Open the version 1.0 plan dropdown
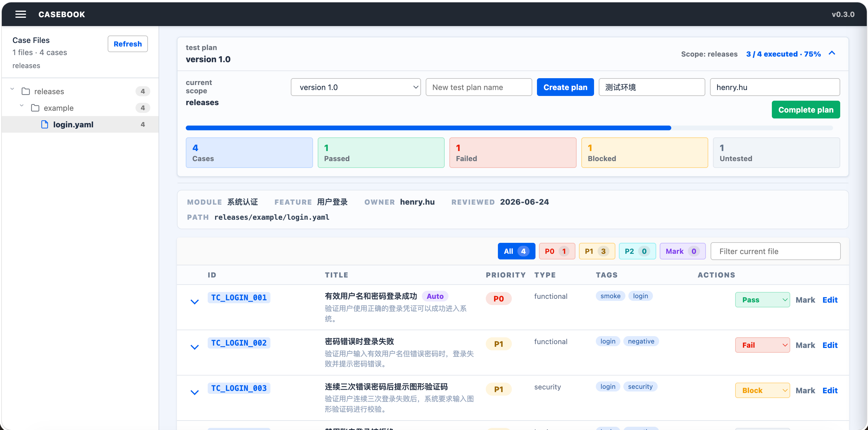The width and height of the screenshot is (868, 430). (x=356, y=87)
